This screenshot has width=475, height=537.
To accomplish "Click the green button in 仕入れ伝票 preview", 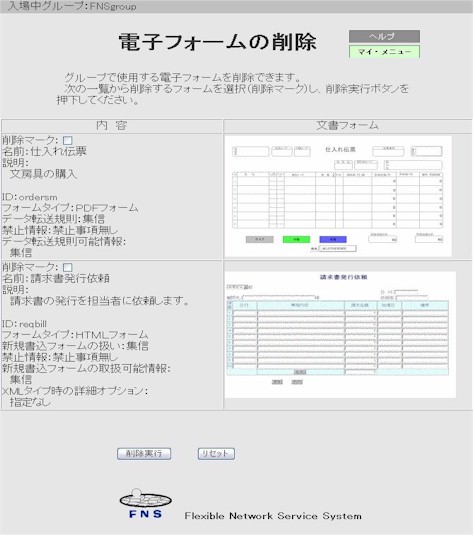I will (296, 239).
